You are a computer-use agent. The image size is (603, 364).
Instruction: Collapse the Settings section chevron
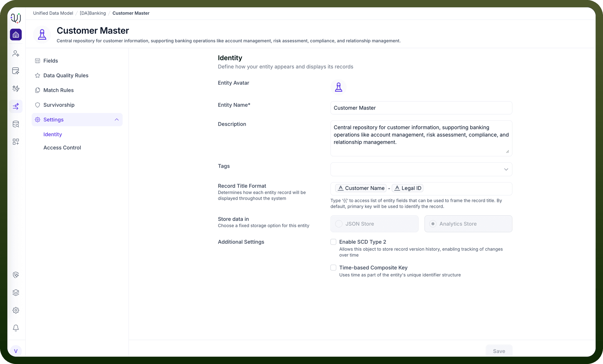pyautogui.click(x=117, y=120)
